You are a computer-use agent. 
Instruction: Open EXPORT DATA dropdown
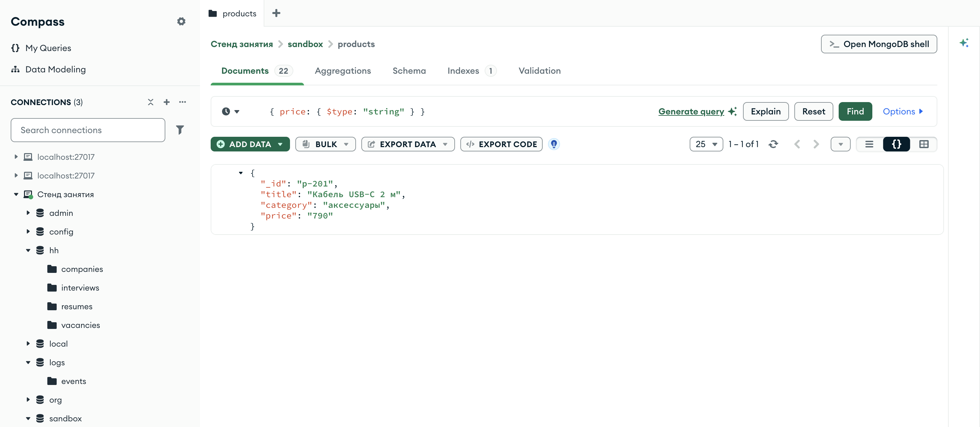[x=408, y=144]
